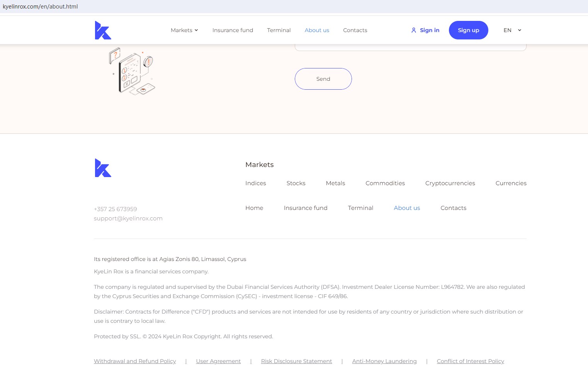The height and width of the screenshot is (370, 588).
Task: Click the browser address bar URL
Action: [40, 7]
